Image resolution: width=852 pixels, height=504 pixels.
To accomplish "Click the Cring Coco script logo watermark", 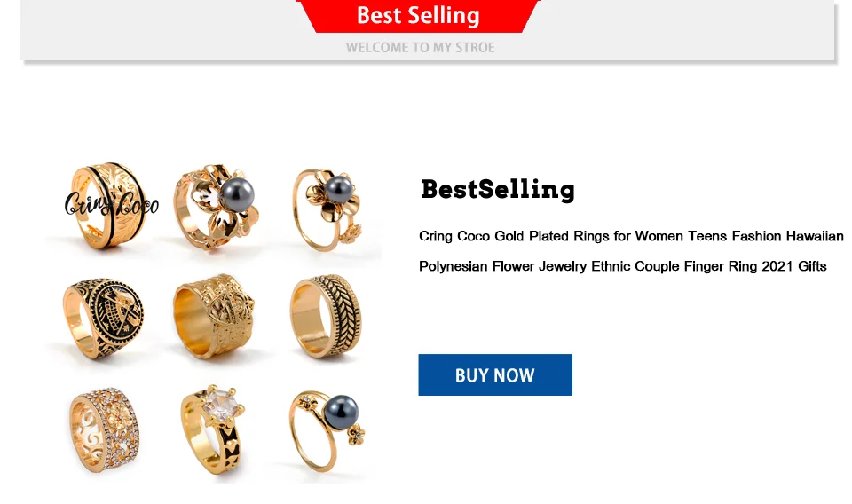I will point(112,204).
